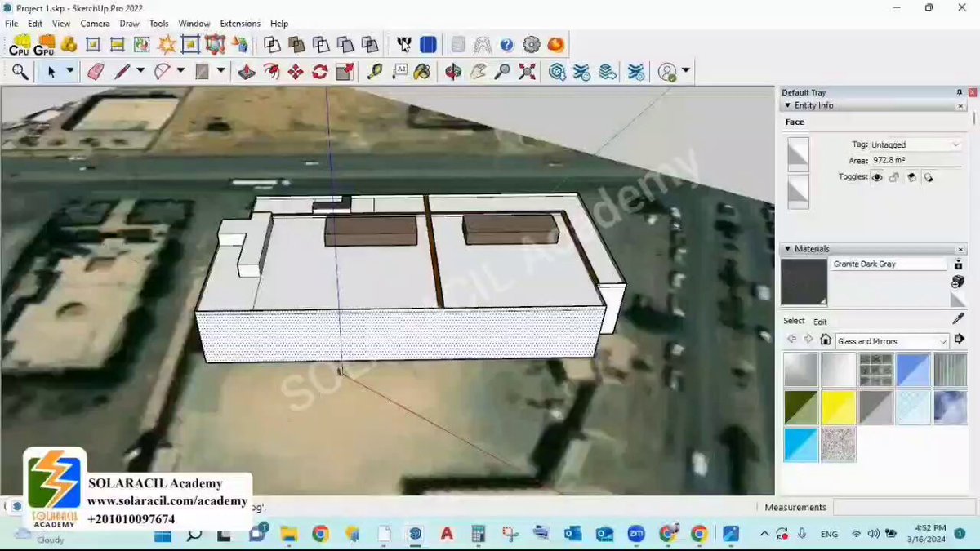This screenshot has width=980, height=551.
Task: Toggle the hidden eye icon
Action: (x=877, y=177)
